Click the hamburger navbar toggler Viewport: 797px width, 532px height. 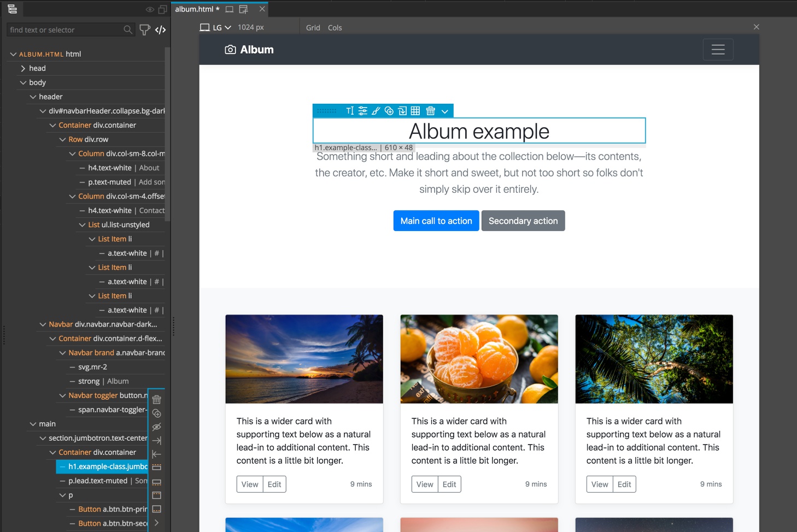click(718, 50)
